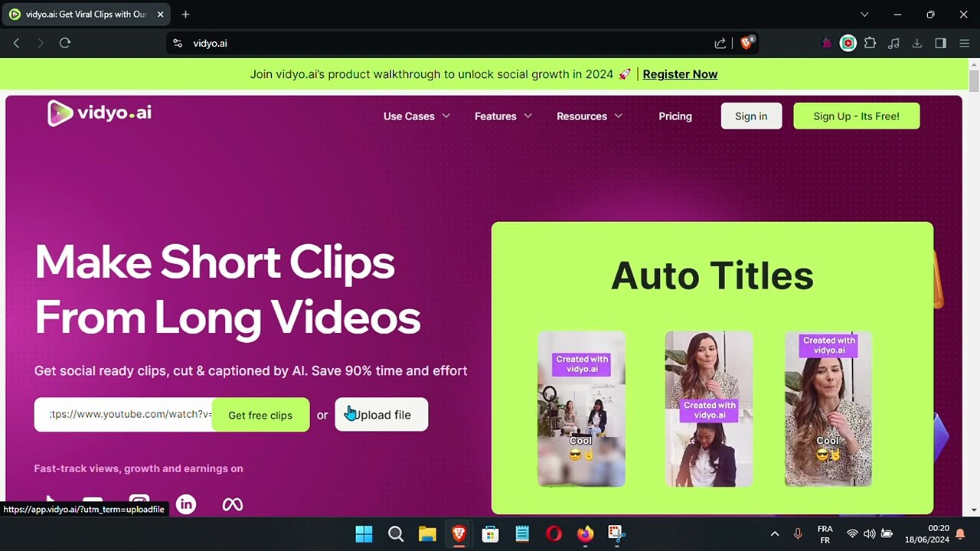
Task: Click the YouTube URL input field
Action: point(124,415)
